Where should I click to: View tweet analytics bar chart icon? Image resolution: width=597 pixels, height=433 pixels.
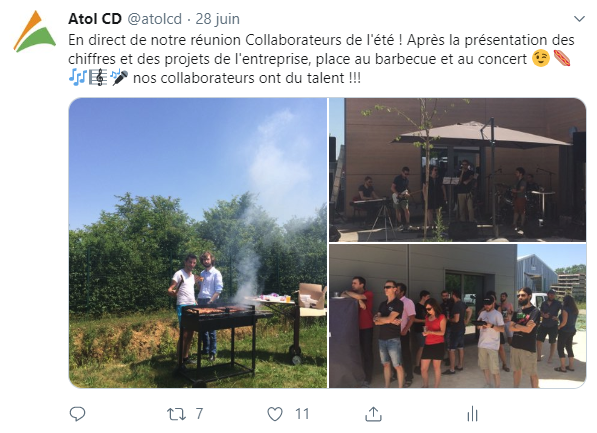[x=472, y=414]
